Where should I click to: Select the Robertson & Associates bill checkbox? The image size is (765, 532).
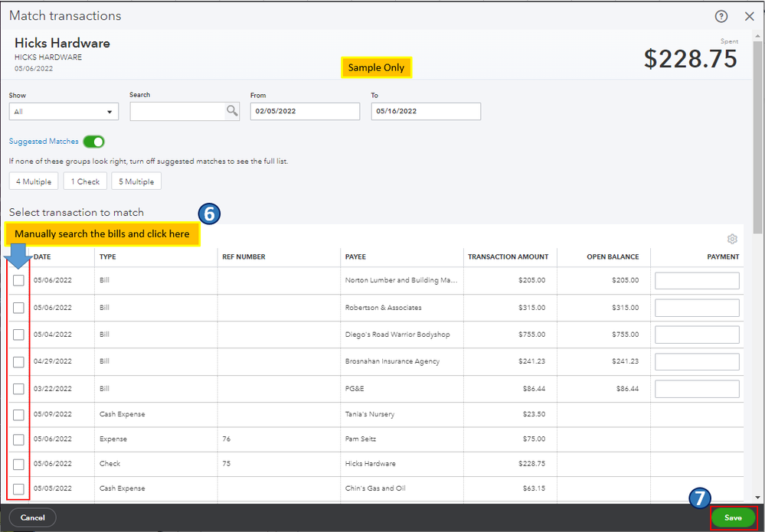[18, 308]
